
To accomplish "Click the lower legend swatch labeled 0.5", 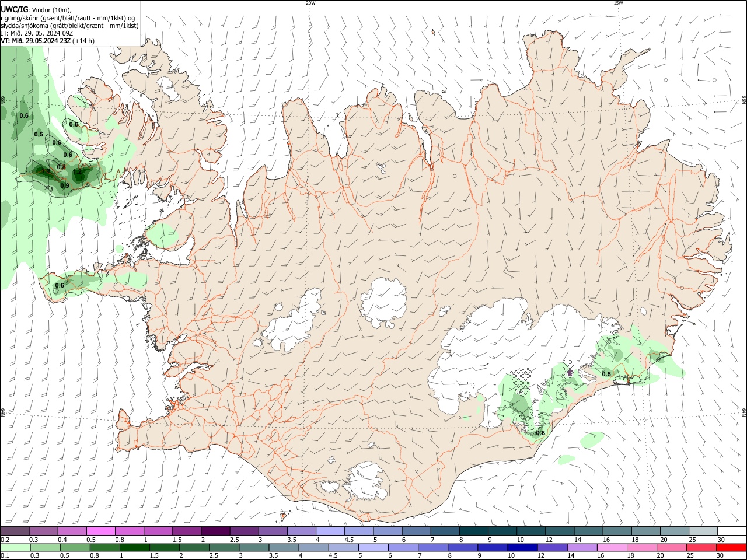I will (x=75, y=547).
